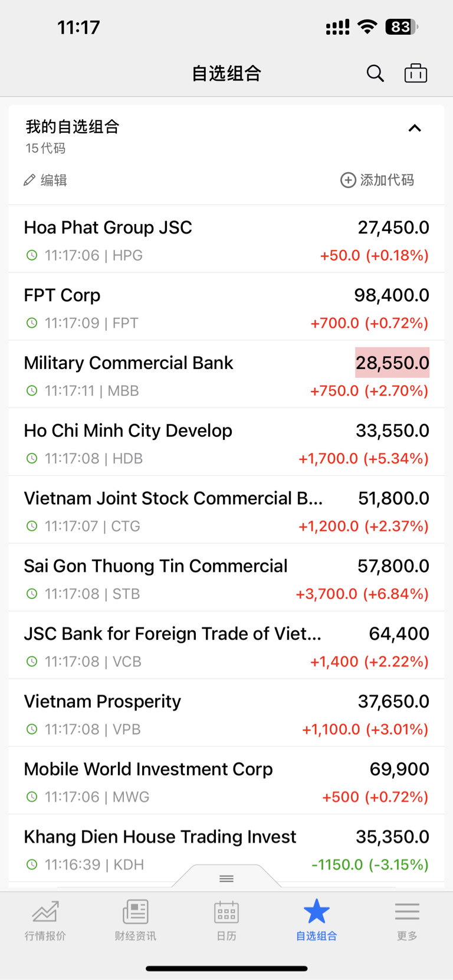Tap highlighted 28,550.0 Military Commercial Bank price
This screenshot has height=980, width=453.
tap(392, 363)
